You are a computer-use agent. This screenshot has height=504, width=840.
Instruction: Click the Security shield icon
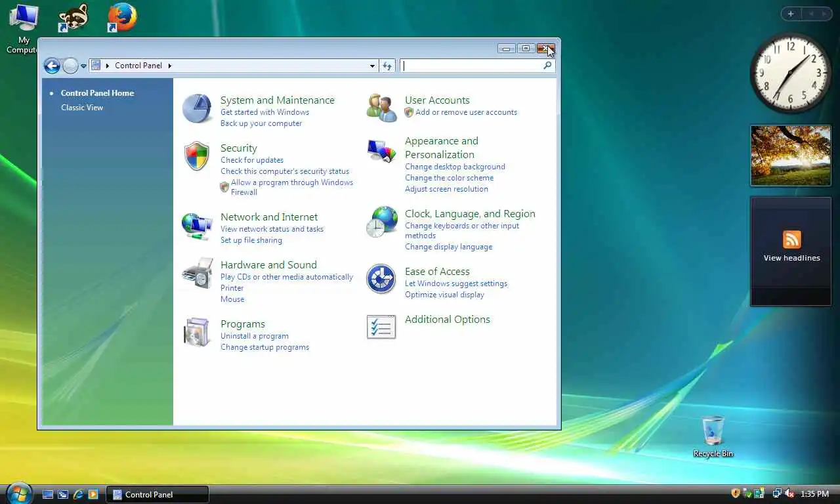click(197, 156)
